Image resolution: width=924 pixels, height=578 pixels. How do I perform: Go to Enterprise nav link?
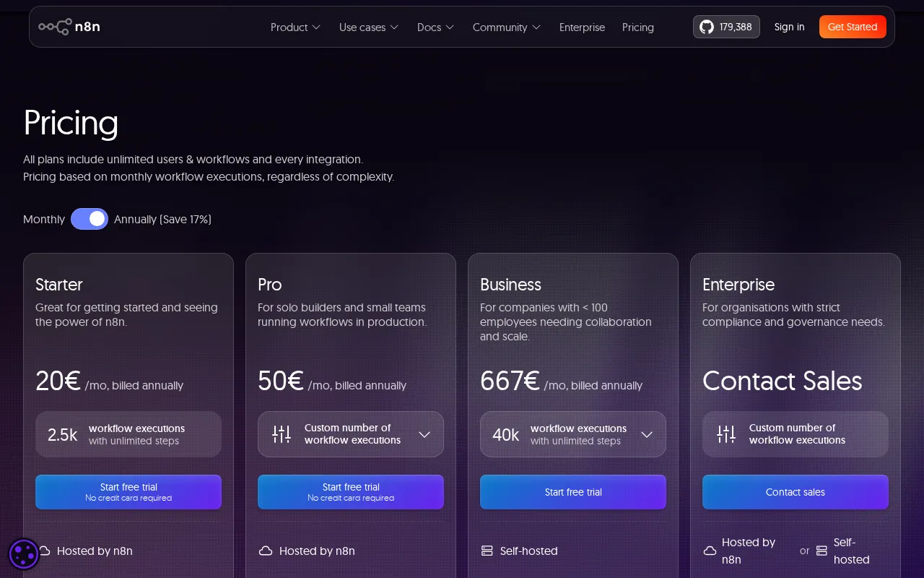[x=582, y=27]
